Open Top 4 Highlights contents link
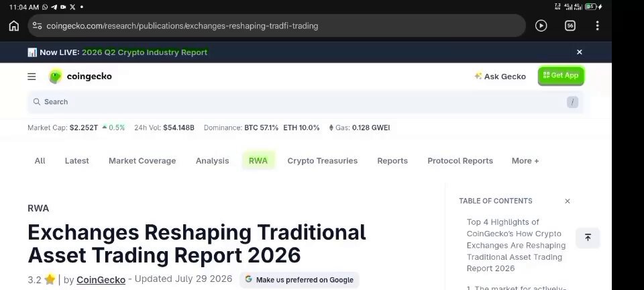The height and width of the screenshot is (290, 644). pos(516,245)
